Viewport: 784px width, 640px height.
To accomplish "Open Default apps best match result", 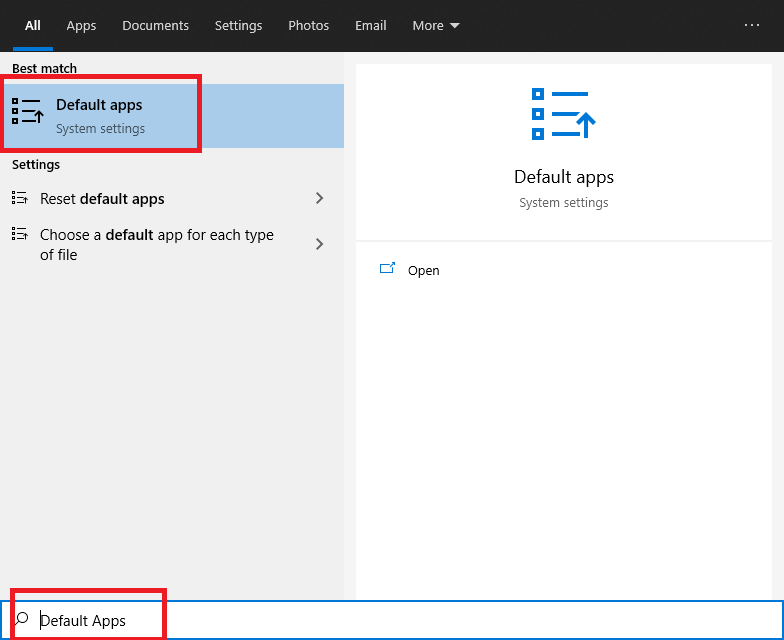I will (172, 116).
